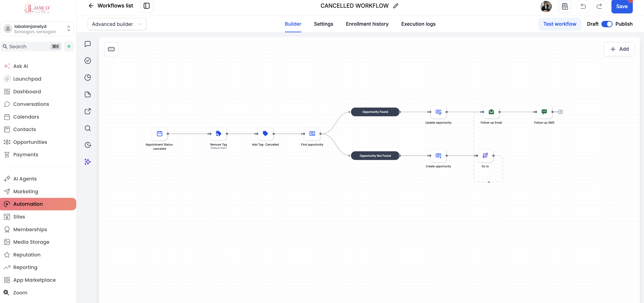Open the Follow-up SMS node
This screenshot has height=303, width=644.
pyautogui.click(x=544, y=112)
